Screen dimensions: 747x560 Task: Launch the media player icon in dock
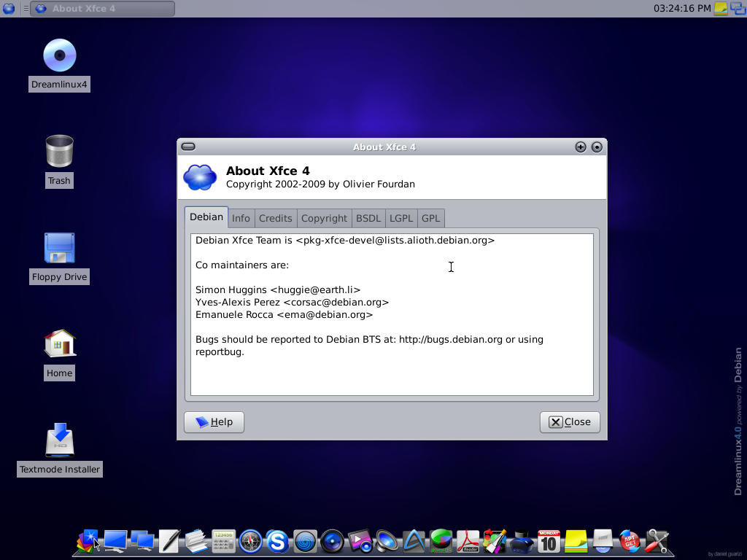click(x=360, y=542)
